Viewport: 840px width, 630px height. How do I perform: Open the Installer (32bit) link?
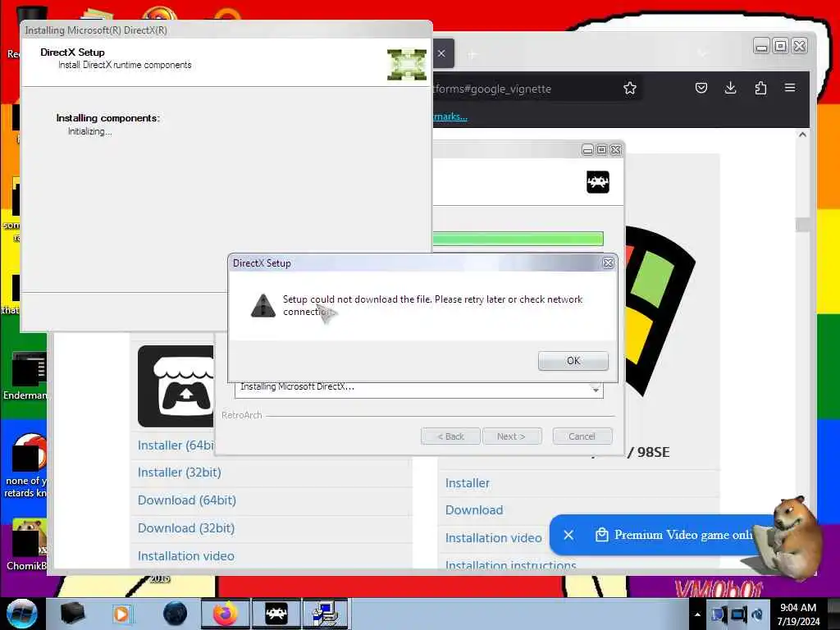click(x=179, y=472)
